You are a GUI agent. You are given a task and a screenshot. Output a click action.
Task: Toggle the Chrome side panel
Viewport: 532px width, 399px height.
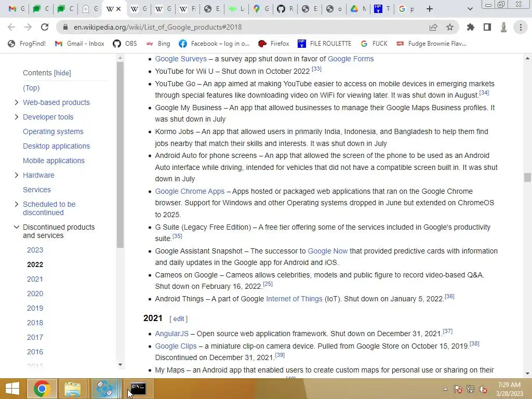(487, 27)
